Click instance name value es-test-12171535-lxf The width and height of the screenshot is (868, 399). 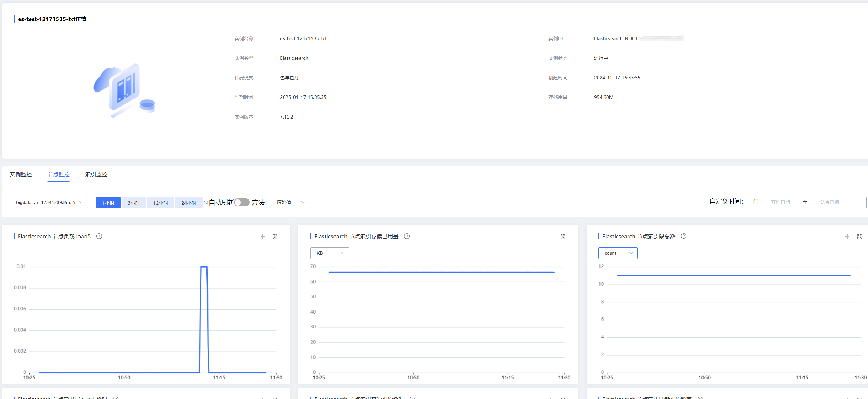tap(303, 38)
